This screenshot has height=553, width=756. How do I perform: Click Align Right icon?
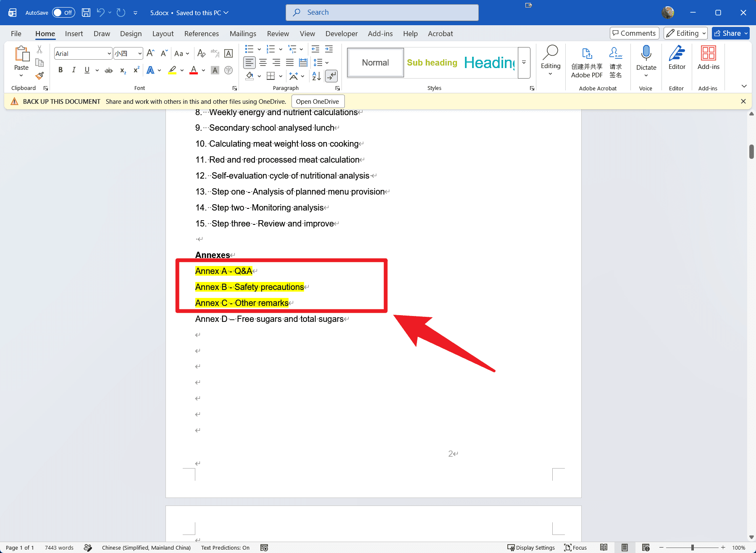[276, 63]
